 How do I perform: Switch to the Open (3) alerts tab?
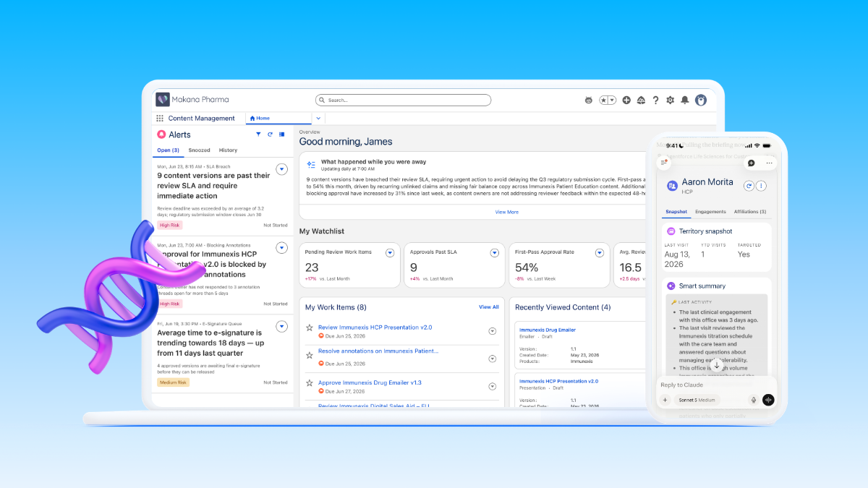pyautogui.click(x=168, y=150)
